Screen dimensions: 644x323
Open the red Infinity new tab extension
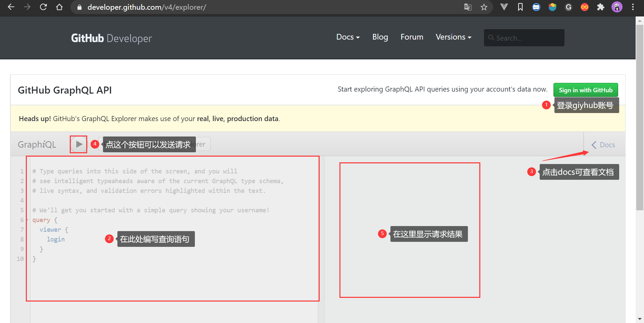click(584, 7)
